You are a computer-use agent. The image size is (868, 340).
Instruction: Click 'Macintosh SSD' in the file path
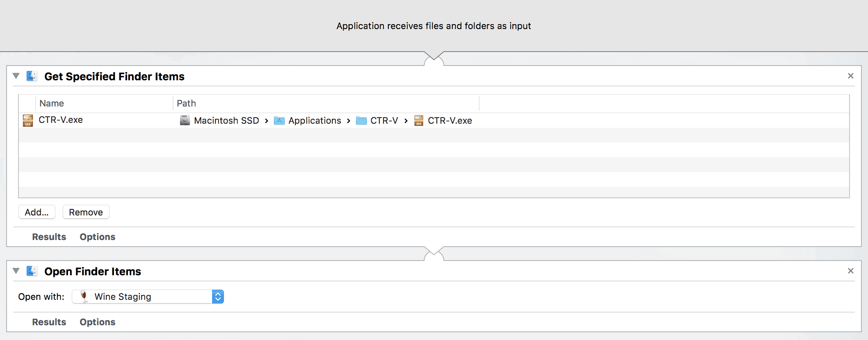point(226,120)
